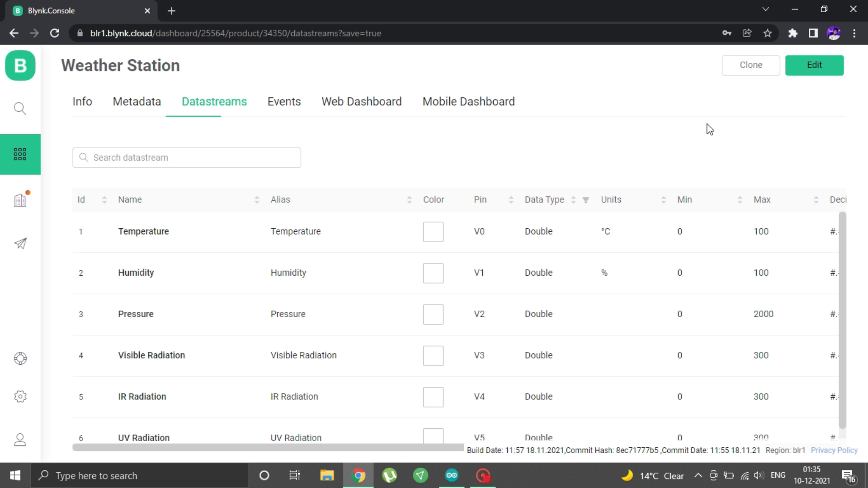Sort table using Pin column sort arrows
This screenshot has height=488, width=868.
point(511,200)
